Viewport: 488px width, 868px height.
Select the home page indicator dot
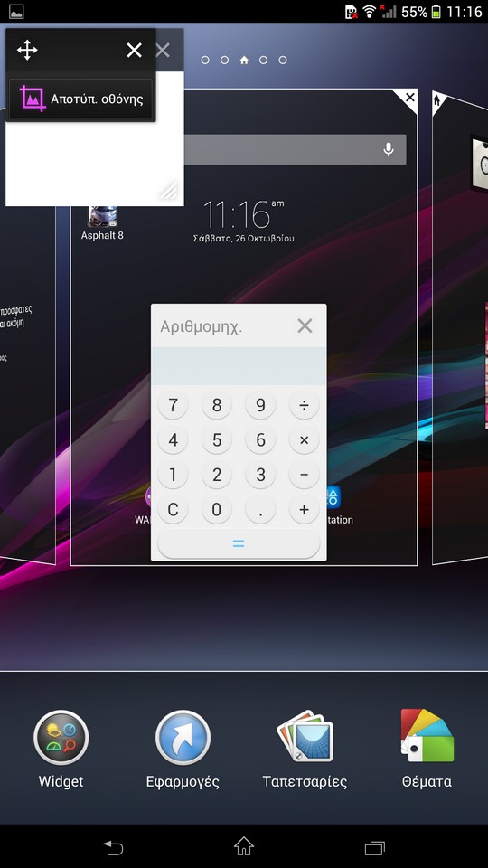pos(244,61)
